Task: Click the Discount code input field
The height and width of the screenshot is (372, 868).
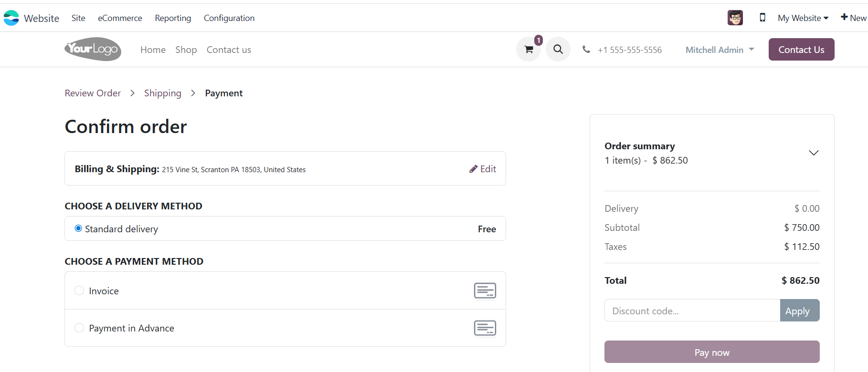Action: click(x=692, y=310)
